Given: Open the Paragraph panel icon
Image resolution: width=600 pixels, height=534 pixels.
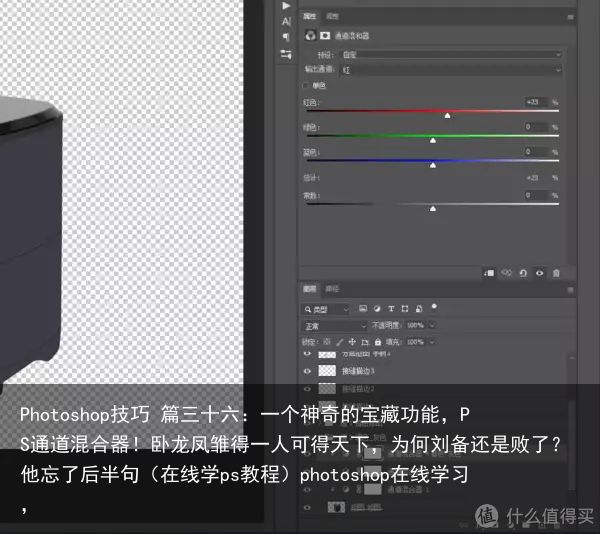Looking at the screenshot, I should pyautogui.click(x=286, y=37).
